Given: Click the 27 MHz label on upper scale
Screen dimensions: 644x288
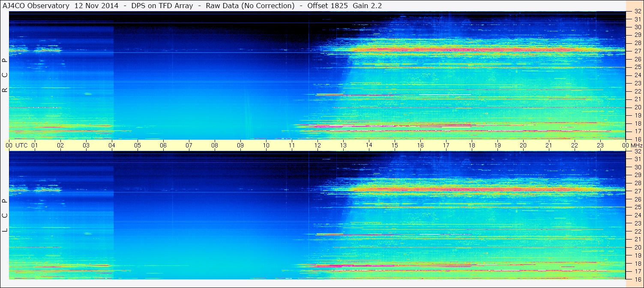Looking at the screenshot, I should point(637,51).
